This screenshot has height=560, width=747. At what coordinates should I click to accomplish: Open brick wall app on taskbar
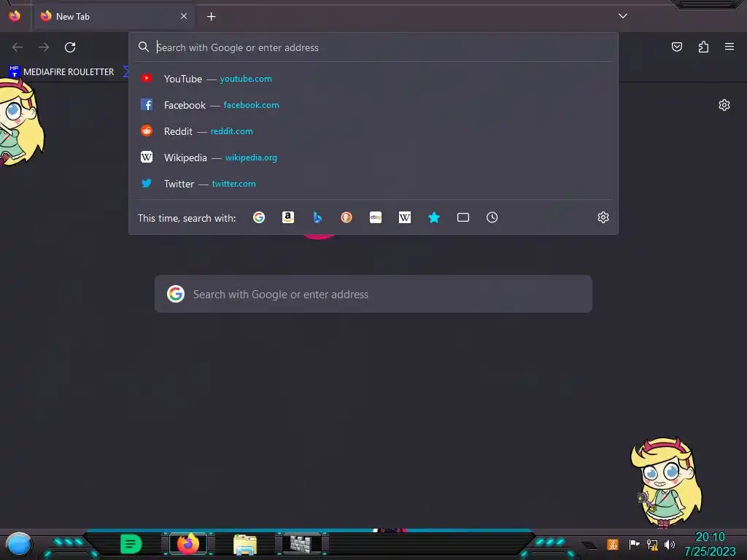click(301, 544)
